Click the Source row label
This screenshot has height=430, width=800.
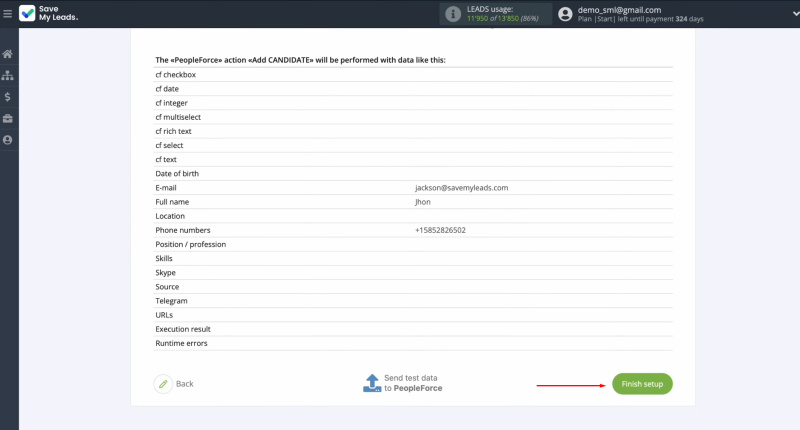(x=167, y=287)
